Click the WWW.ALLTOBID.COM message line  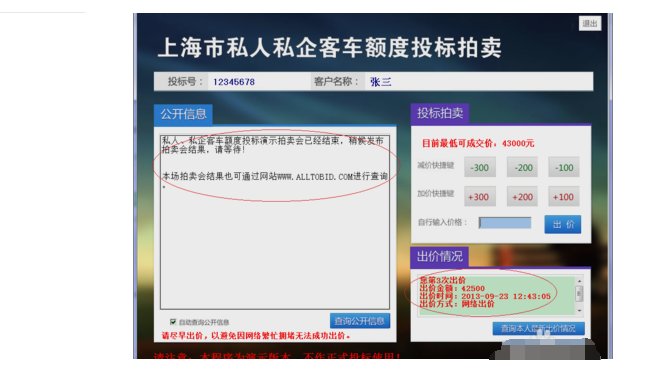pyautogui.click(x=275, y=177)
